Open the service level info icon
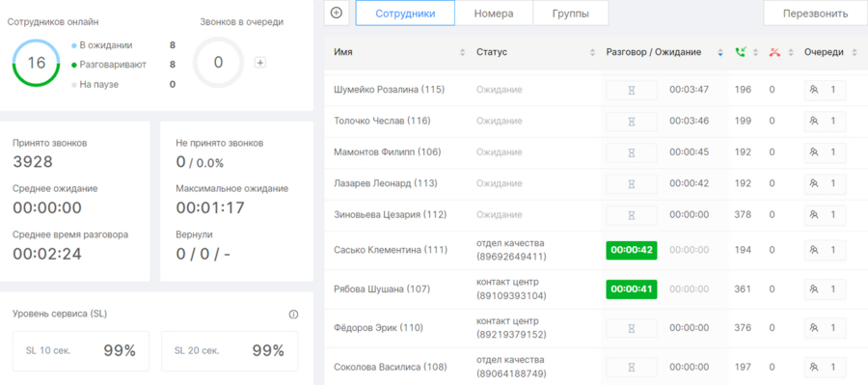The height and width of the screenshot is (385, 868). [x=293, y=315]
